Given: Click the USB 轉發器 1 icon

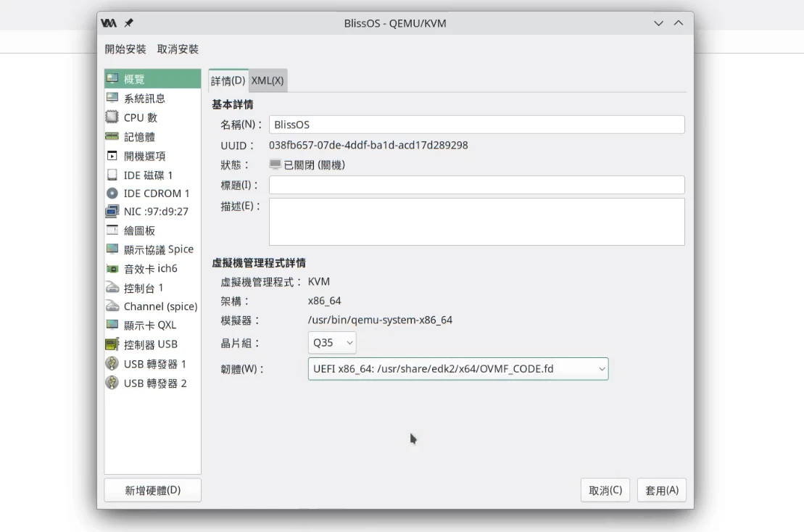Looking at the screenshot, I should click(112, 364).
